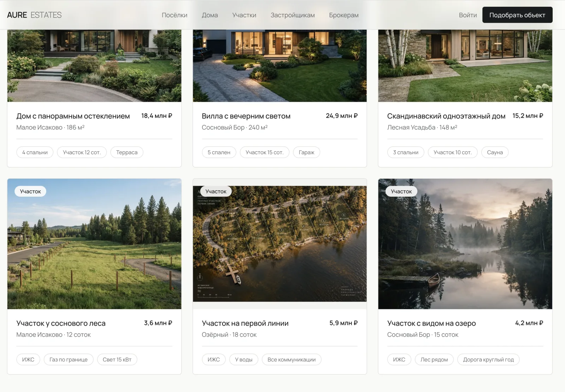Open the evening light villa photo
The image size is (565, 392).
pos(280,66)
